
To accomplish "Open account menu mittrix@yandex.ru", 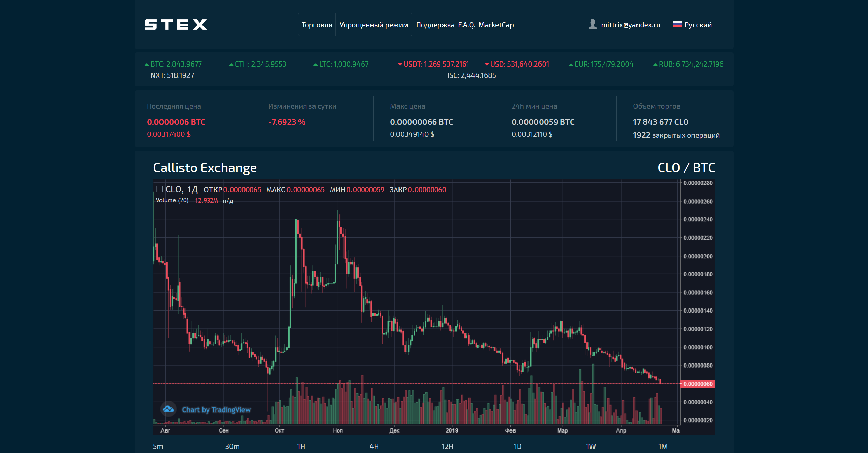I will pos(630,25).
